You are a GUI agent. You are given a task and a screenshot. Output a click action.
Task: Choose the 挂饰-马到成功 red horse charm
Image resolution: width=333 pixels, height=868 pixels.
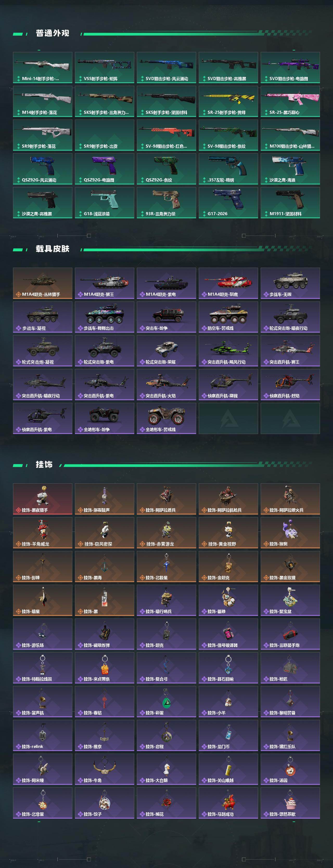coord(228,803)
